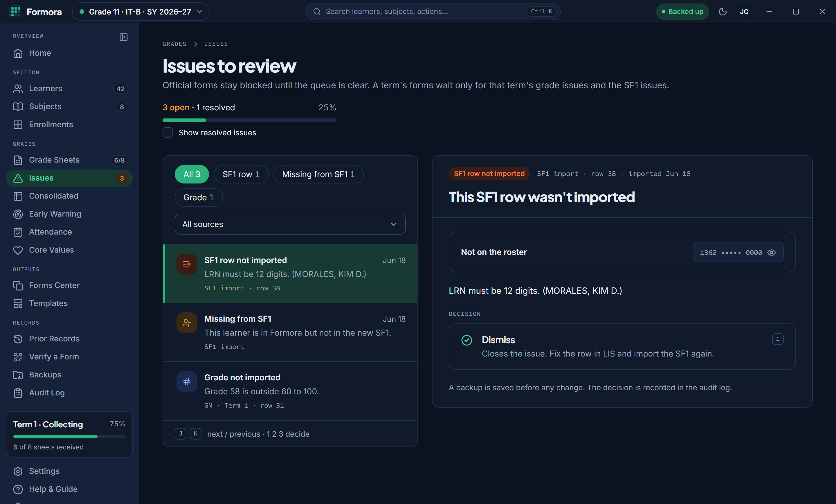Viewport: 836px width, 504px height.
Task: Open Consolidated grades view
Action: point(69,196)
